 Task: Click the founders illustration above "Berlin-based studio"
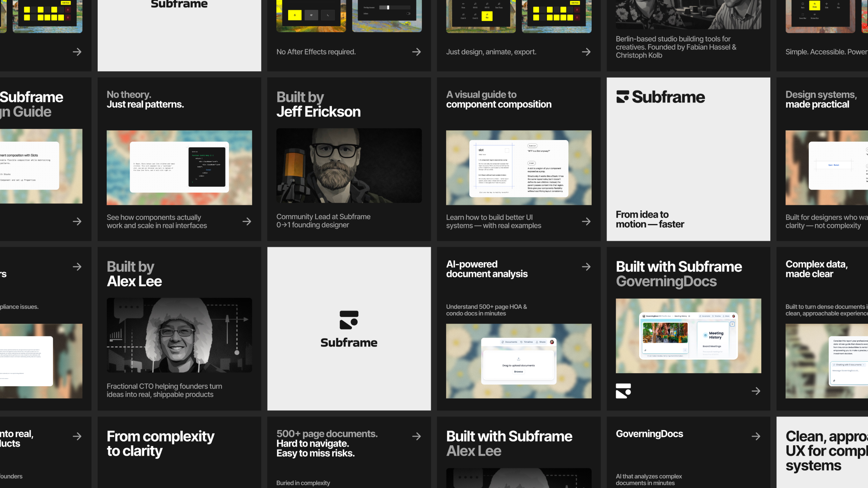pyautogui.click(x=688, y=14)
